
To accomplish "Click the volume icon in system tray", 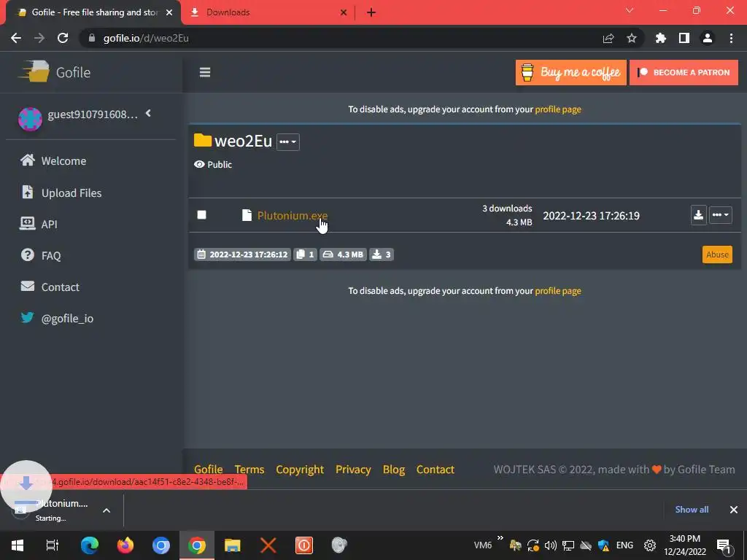I will click(550, 545).
